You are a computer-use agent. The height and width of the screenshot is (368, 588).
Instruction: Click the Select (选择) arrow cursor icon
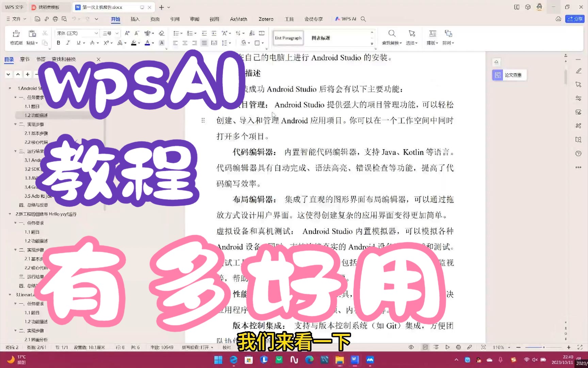(x=412, y=33)
